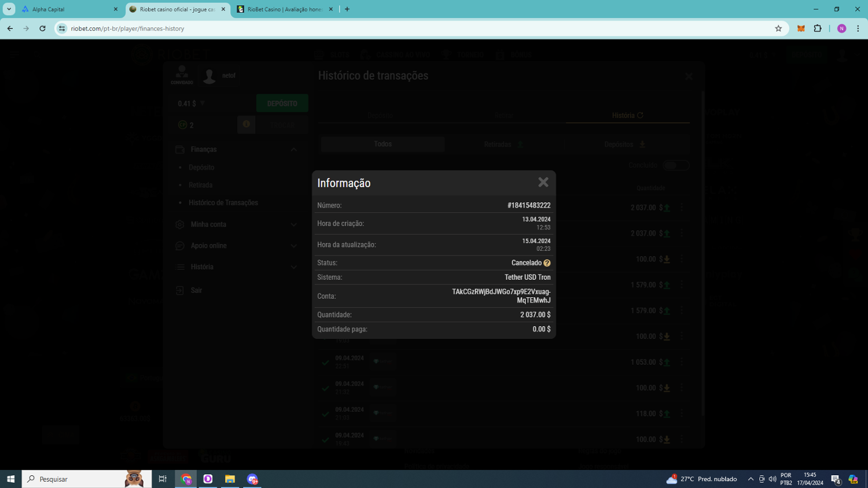Bookmark this page with the star icon

pos(778,28)
